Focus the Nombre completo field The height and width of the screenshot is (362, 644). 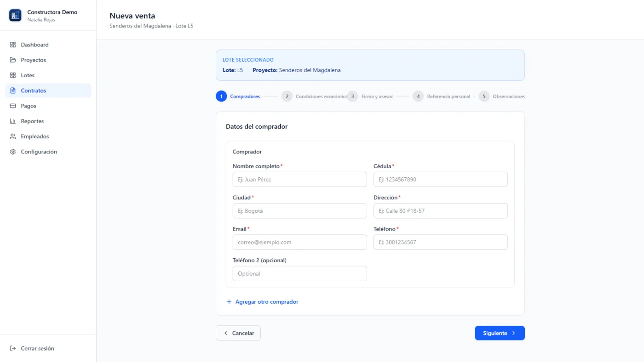click(x=300, y=180)
